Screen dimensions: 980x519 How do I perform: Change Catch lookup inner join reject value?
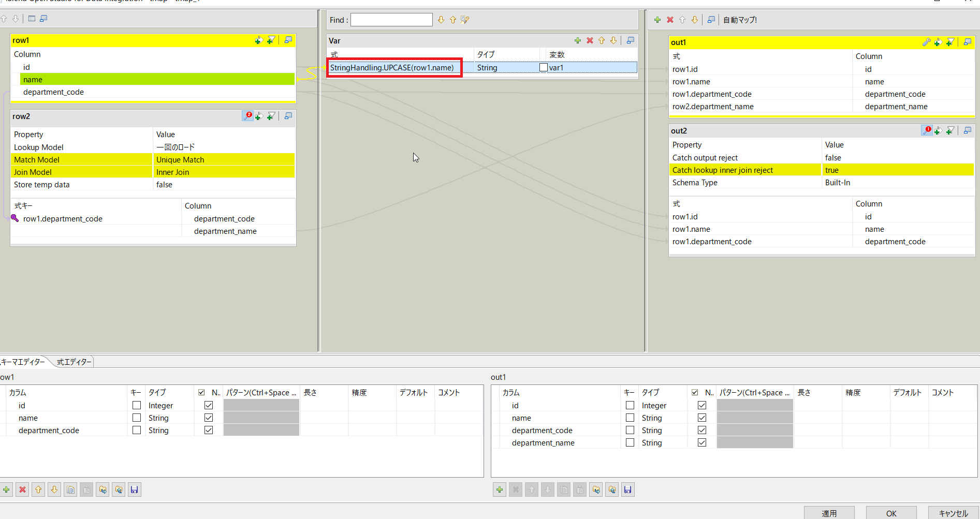click(x=897, y=170)
